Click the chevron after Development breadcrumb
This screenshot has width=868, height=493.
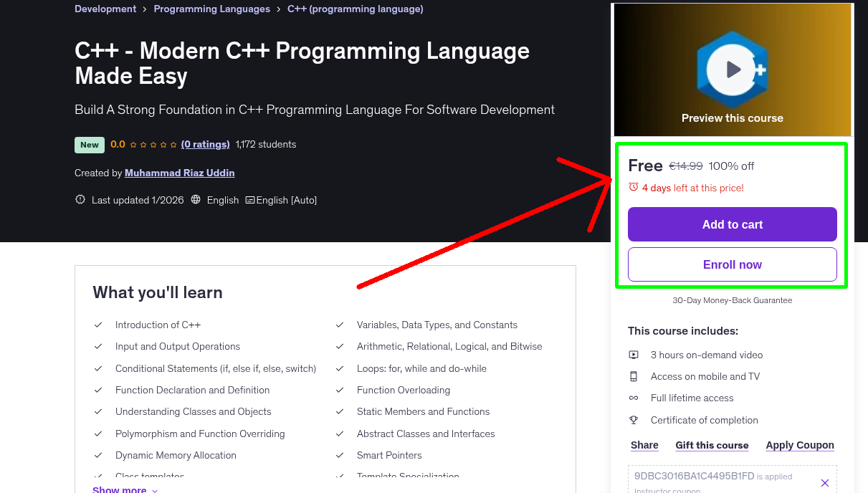[x=143, y=9]
